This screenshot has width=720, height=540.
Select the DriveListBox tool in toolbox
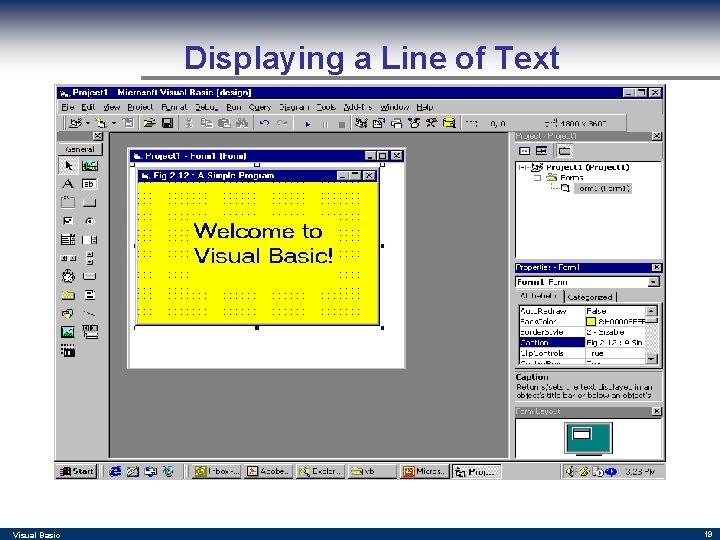pos(90,276)
